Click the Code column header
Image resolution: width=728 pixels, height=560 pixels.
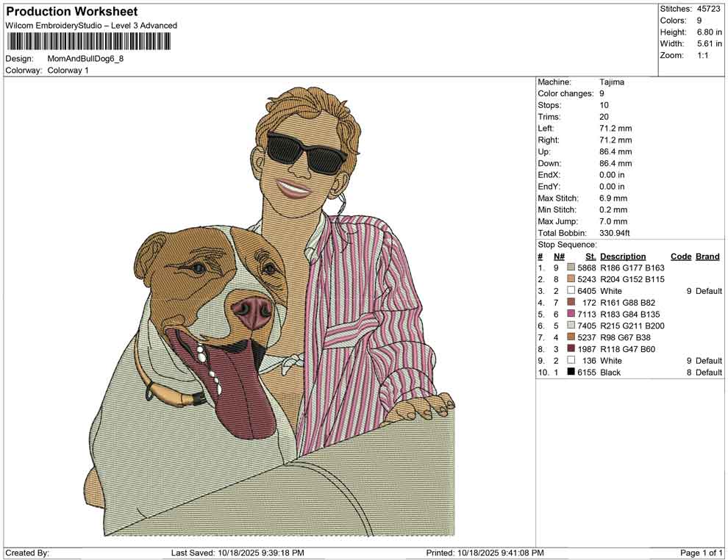[x=680, y=256]
